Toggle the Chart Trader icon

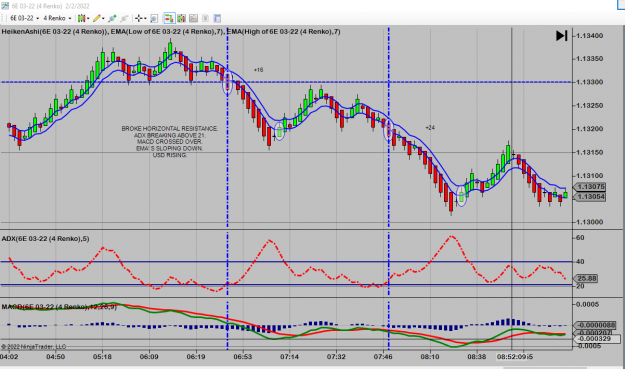(169, 18)
